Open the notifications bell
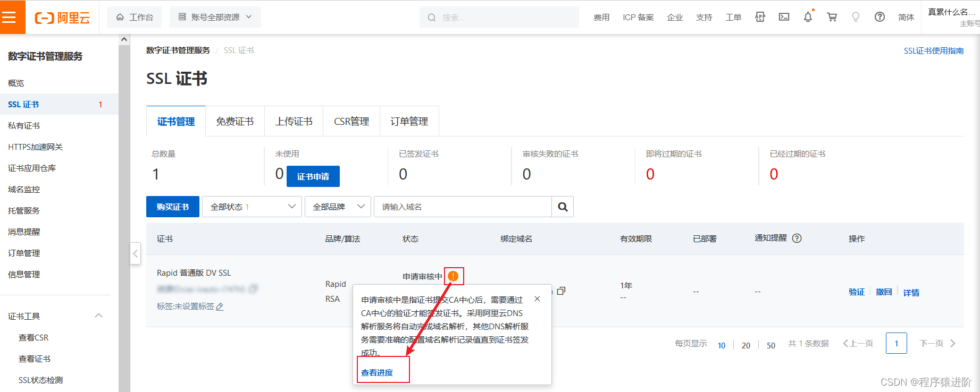The image size is (980, 392). click(x=808, y=17)
